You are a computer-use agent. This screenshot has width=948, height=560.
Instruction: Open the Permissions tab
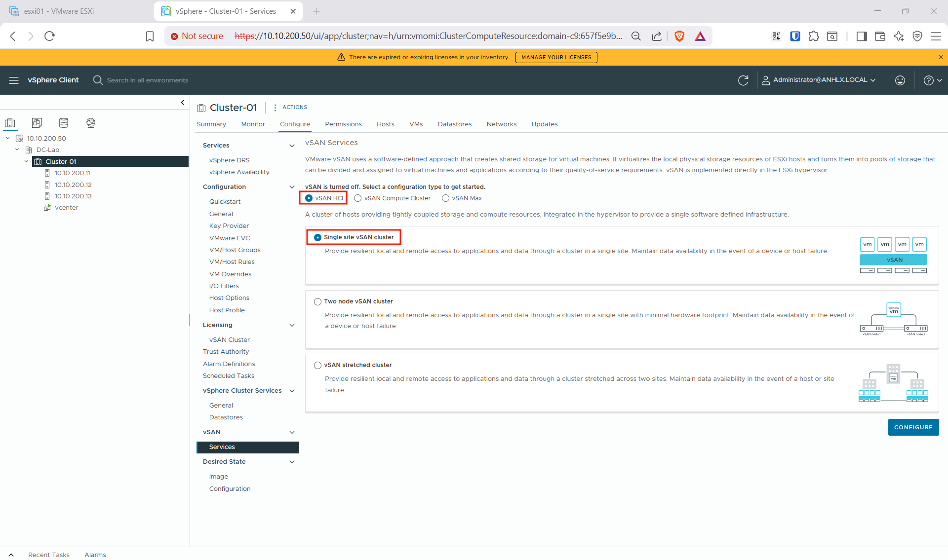point(343,124)
